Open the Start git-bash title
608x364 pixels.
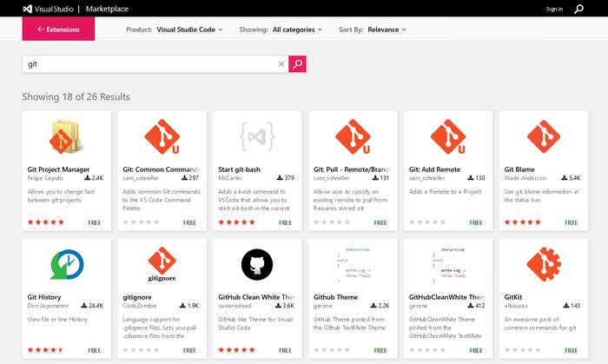239,169
